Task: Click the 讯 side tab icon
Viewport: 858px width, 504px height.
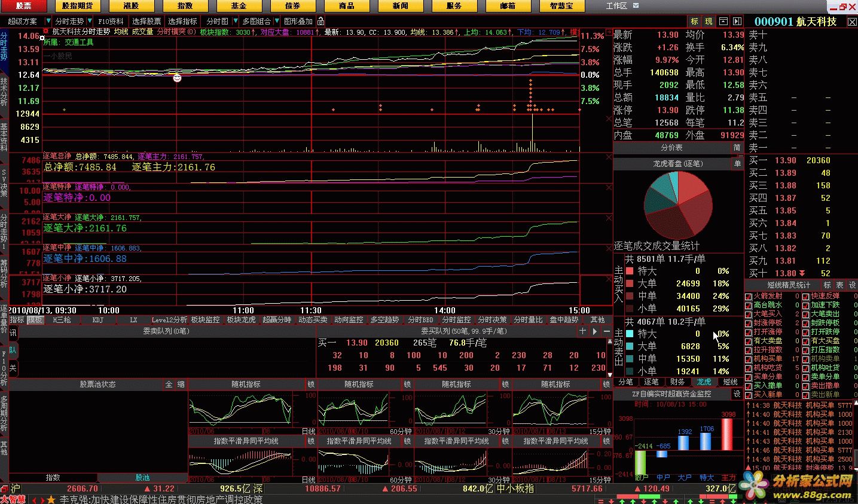Action: 13,332
